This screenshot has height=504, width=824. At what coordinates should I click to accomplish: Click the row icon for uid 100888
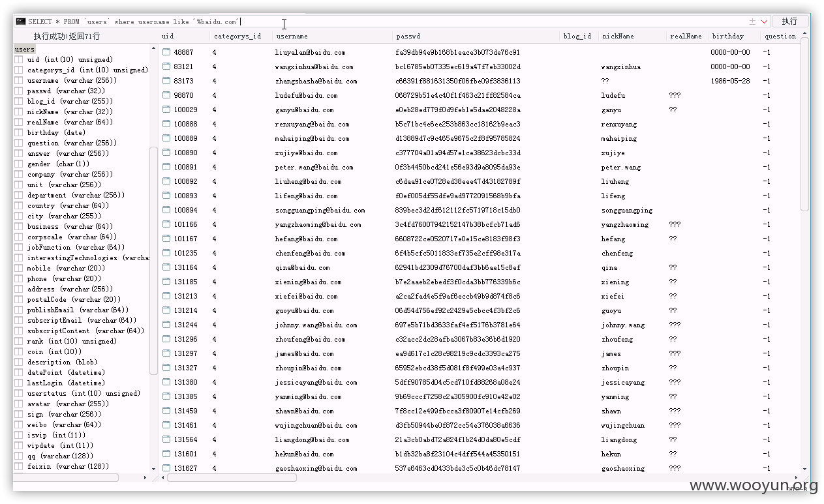pos(166,124)
